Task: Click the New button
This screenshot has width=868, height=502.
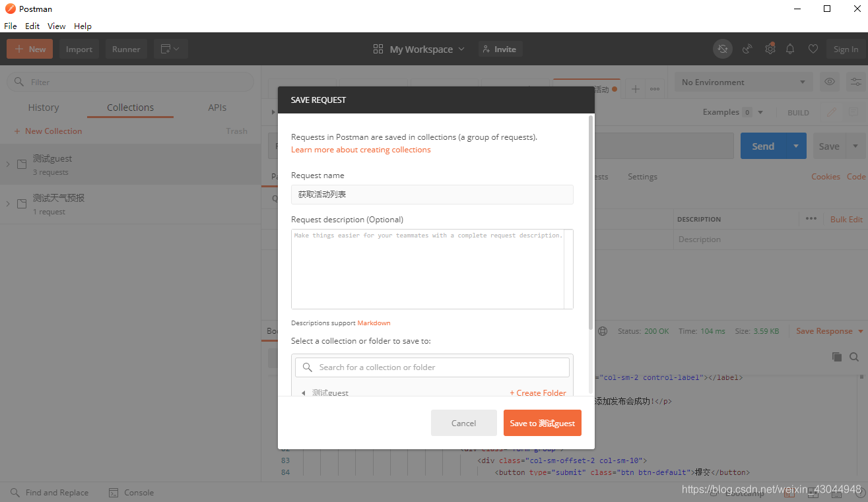Action: (x=30, y=49)
